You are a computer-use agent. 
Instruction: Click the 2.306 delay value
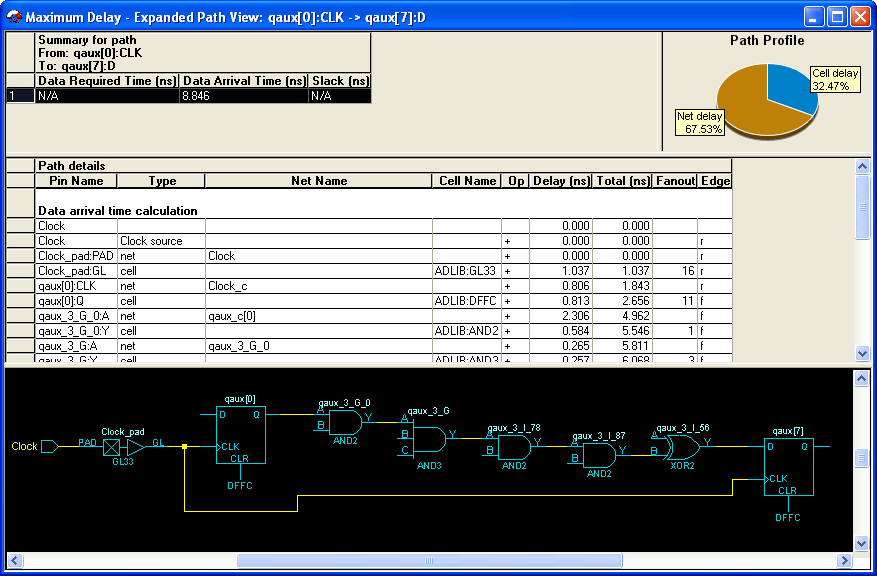tap(561, 316)
